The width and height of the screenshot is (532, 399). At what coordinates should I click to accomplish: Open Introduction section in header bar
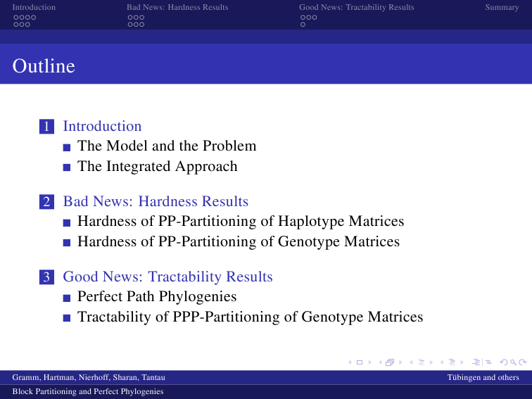coord(34,7)
